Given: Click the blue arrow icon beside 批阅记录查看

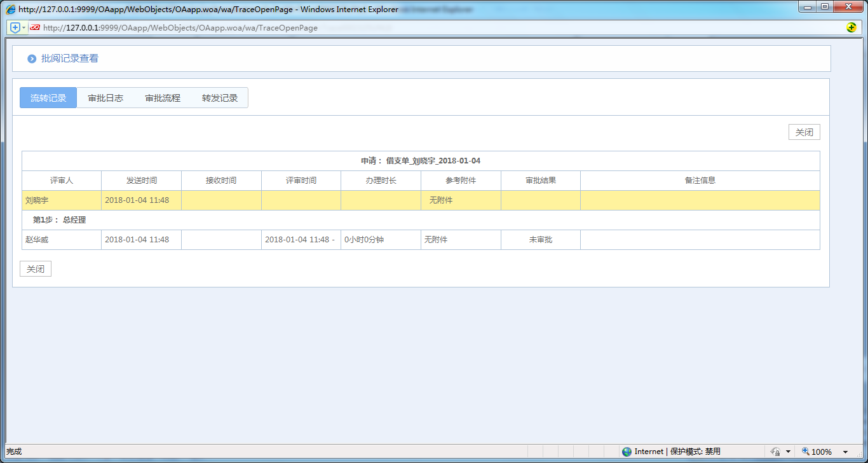Looking at the screenshot, I should [x=32, y=59].
